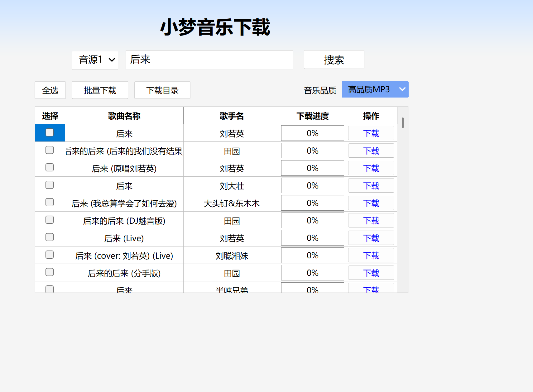Download the first 后来 by 刘若英
533x392 pixels.
click(371, 133)
